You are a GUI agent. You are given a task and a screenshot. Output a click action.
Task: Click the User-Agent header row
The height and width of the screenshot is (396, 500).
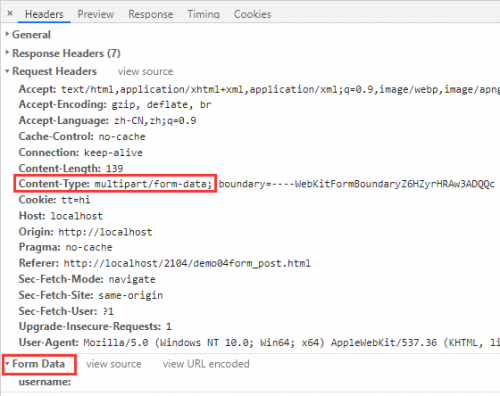click(x=259, y=343)
